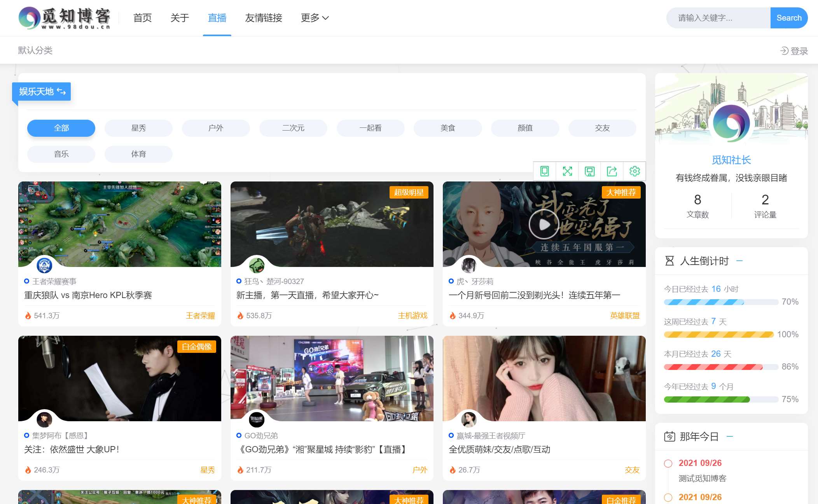Open the 首页 nav item
Image resolution: width=818 pixels, height=504 pixels.
coord(142,18)
